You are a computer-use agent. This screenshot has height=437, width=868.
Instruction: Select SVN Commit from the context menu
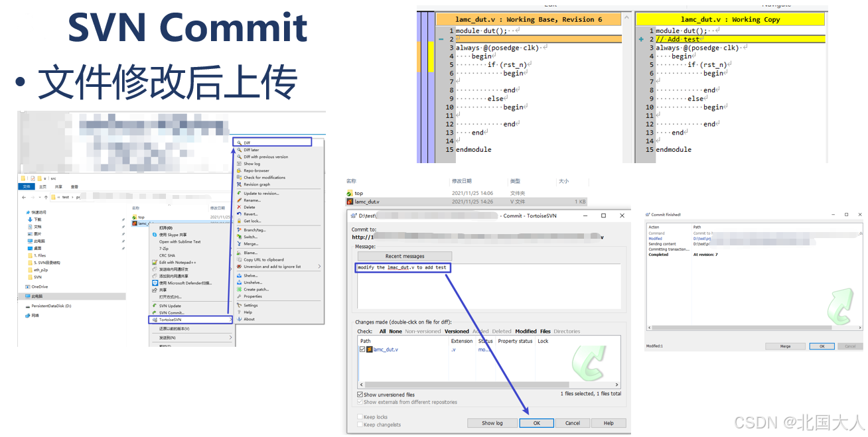pyautogui.click(x=181, y=313)
